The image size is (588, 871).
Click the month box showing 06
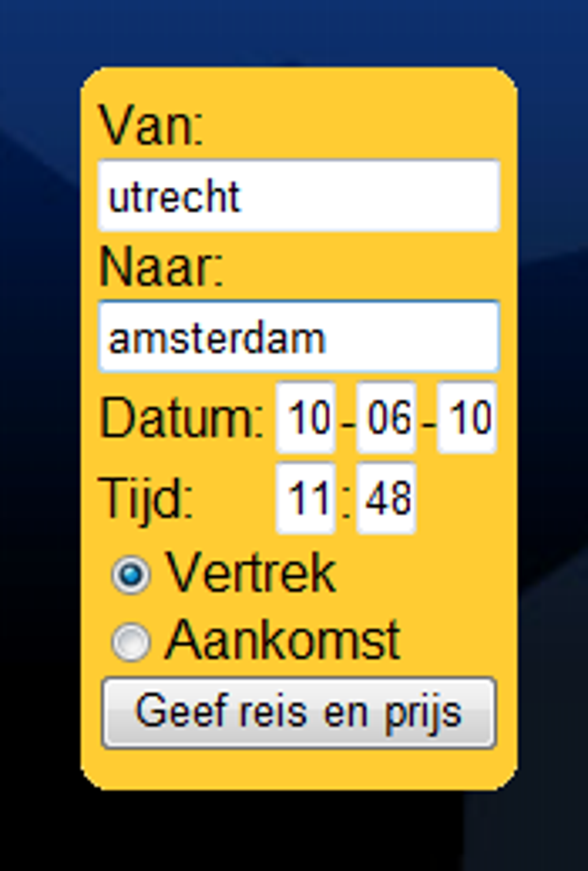[386, 418]
